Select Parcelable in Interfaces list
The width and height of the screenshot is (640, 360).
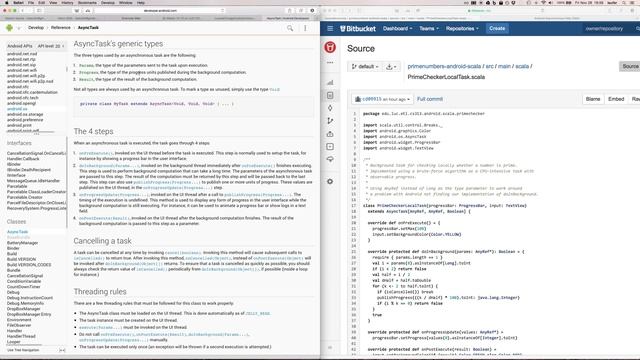coord(17,186)
